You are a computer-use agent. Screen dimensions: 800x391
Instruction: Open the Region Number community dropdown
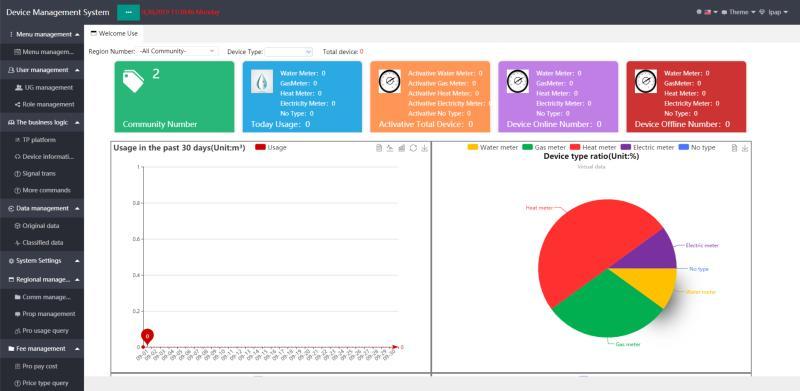click(177, 51)
